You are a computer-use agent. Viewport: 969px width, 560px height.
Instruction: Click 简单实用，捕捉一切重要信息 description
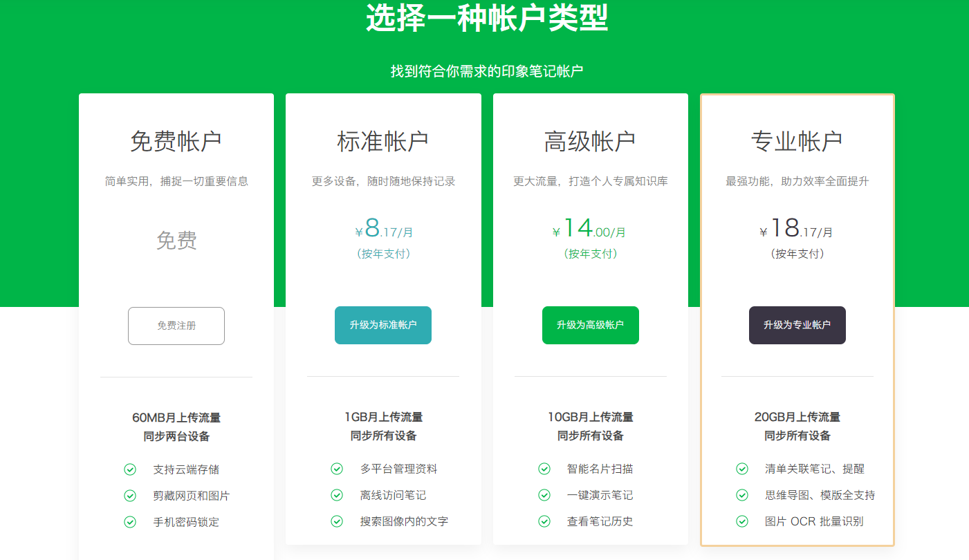176,181
